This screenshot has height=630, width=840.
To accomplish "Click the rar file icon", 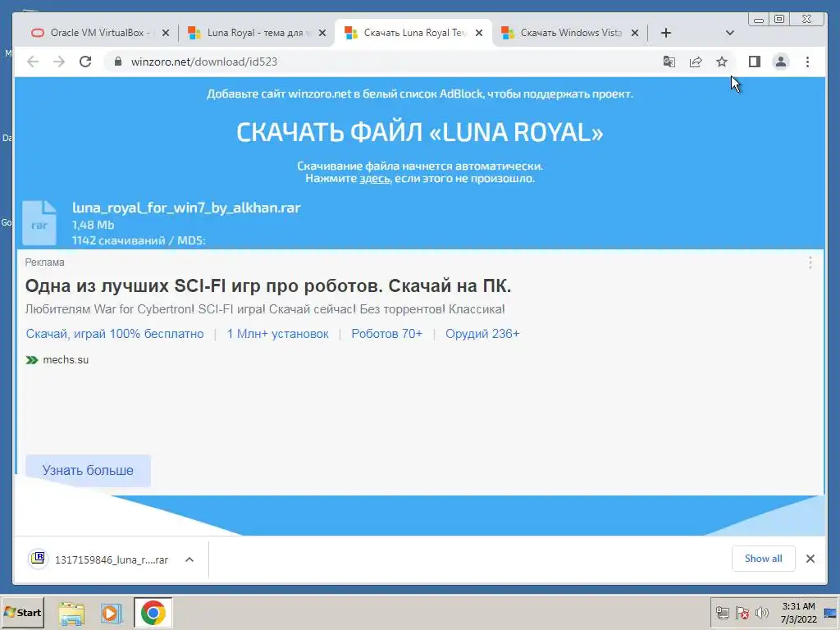I will (39, 223).
